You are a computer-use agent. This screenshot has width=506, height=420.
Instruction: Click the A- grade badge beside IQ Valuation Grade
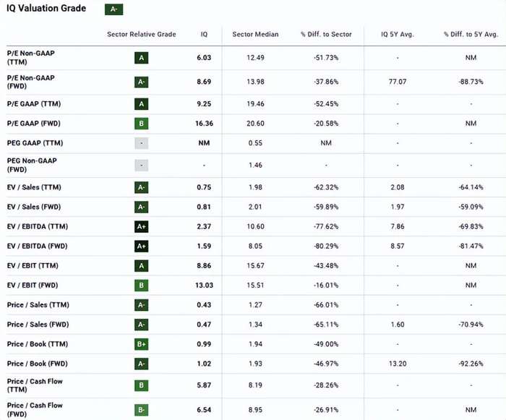tap(113, 9)
